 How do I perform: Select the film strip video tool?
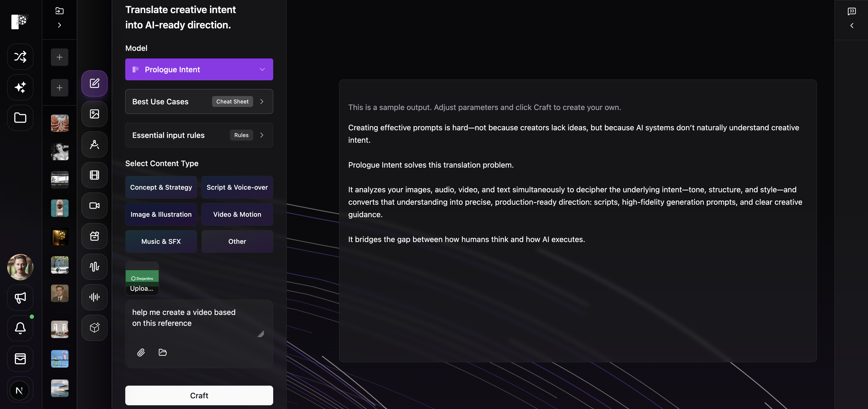coord(94,175)
